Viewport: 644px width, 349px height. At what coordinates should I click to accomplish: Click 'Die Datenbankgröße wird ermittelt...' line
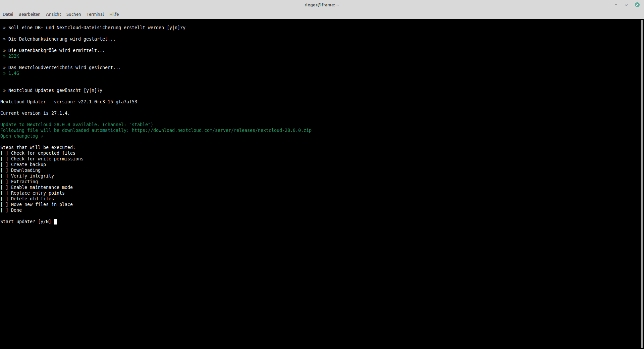54,50
